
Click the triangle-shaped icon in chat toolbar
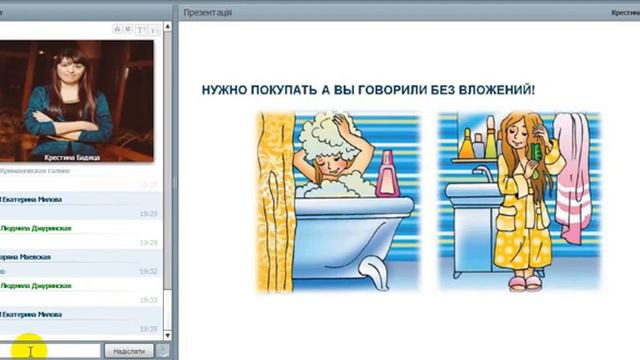click(x=117, y=29)
